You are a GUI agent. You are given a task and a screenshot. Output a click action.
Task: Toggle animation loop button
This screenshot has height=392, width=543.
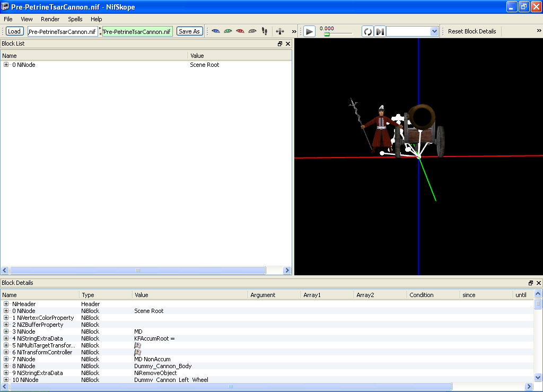click(367, 31)
